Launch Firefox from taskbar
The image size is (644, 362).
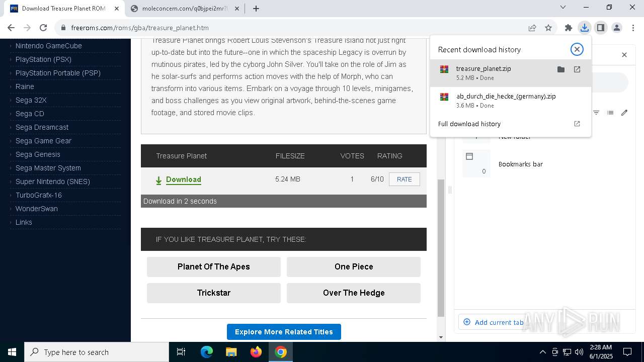256,352
